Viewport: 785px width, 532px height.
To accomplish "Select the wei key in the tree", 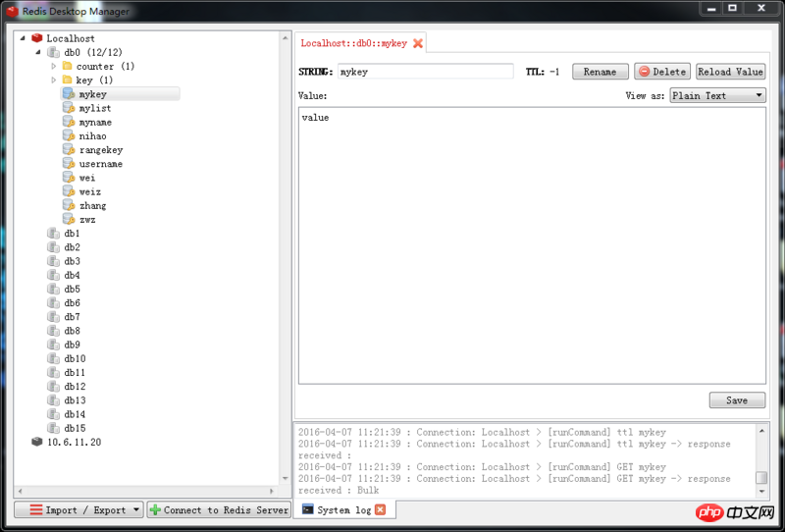I will coord(87,178).
